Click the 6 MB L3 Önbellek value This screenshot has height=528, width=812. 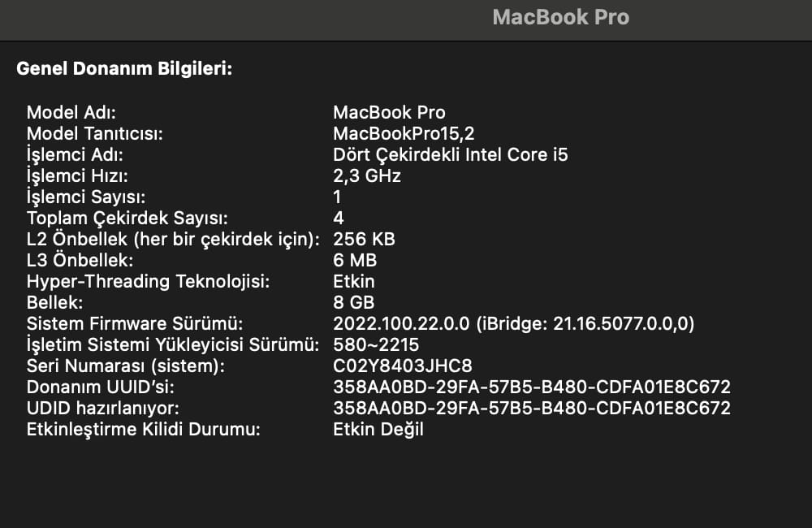point(355,260)
